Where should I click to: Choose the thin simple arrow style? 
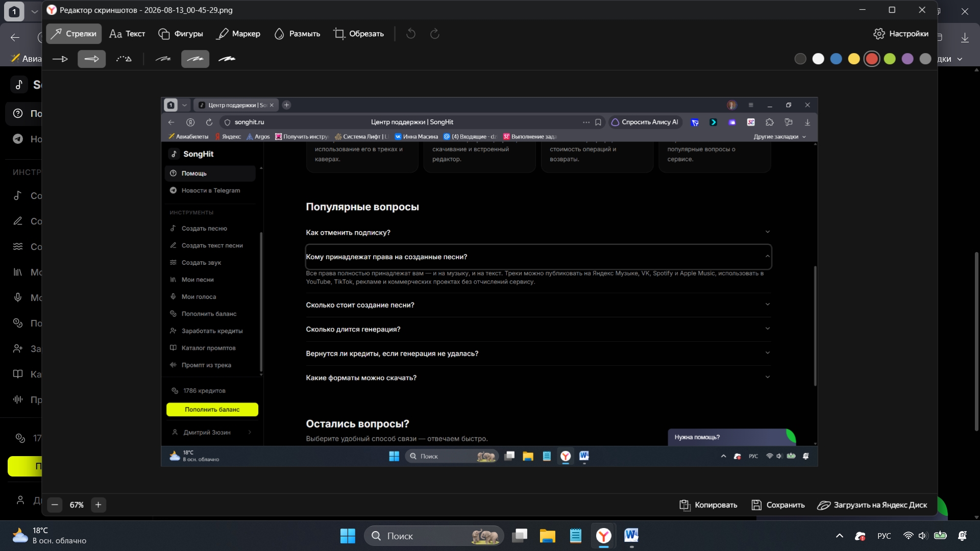(x=60, y=59)
